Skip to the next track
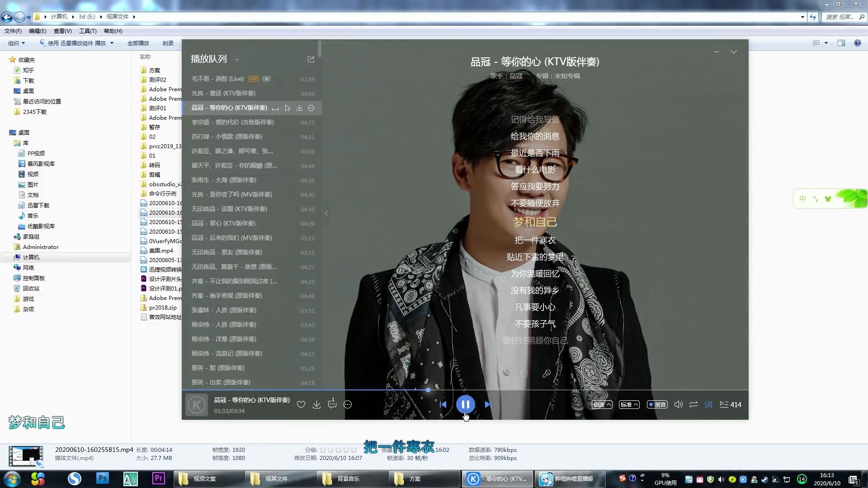Image resolution: width=868 pixels, height=488 pixels. (488, 404)
